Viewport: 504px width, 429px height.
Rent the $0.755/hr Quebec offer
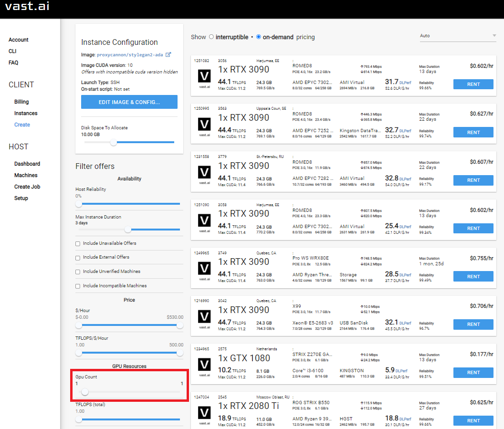coord(473,276)
